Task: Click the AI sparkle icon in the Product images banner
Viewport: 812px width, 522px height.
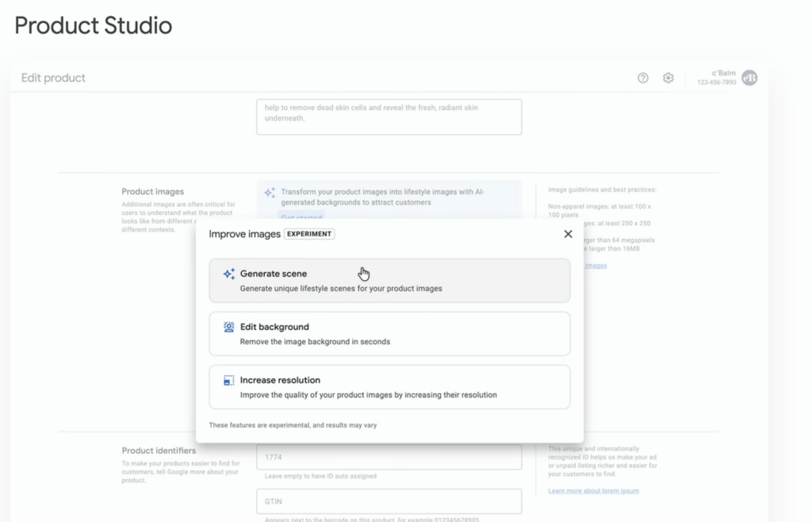Action: 270,193
